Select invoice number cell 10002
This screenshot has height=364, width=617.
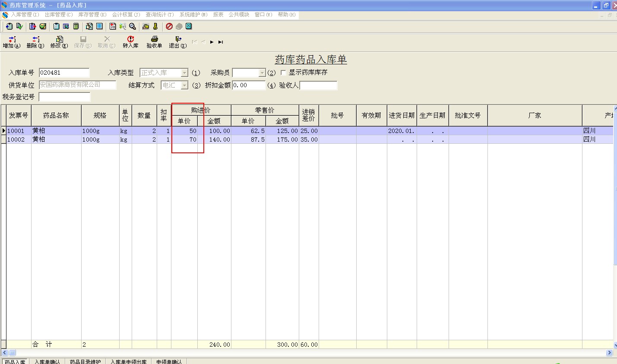tap(19, 139)
